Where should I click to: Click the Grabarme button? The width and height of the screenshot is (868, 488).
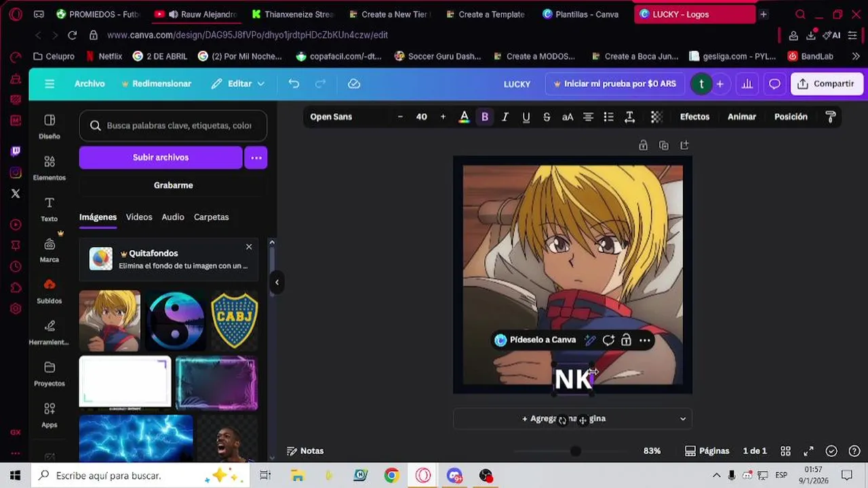(173, 185)
